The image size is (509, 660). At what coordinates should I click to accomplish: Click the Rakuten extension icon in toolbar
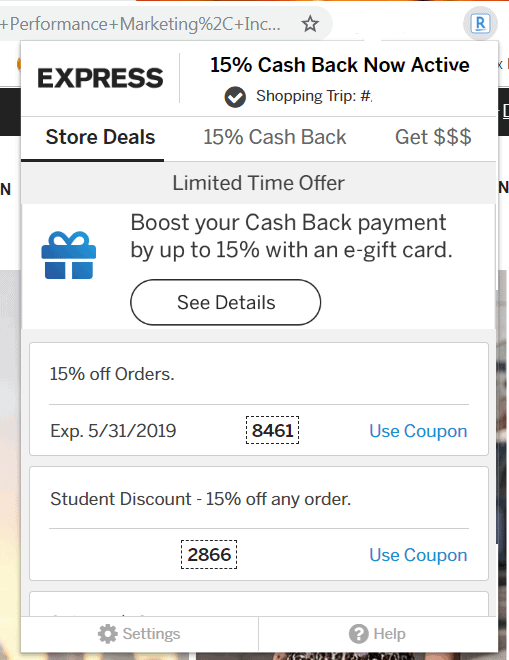tap(480, 24)
